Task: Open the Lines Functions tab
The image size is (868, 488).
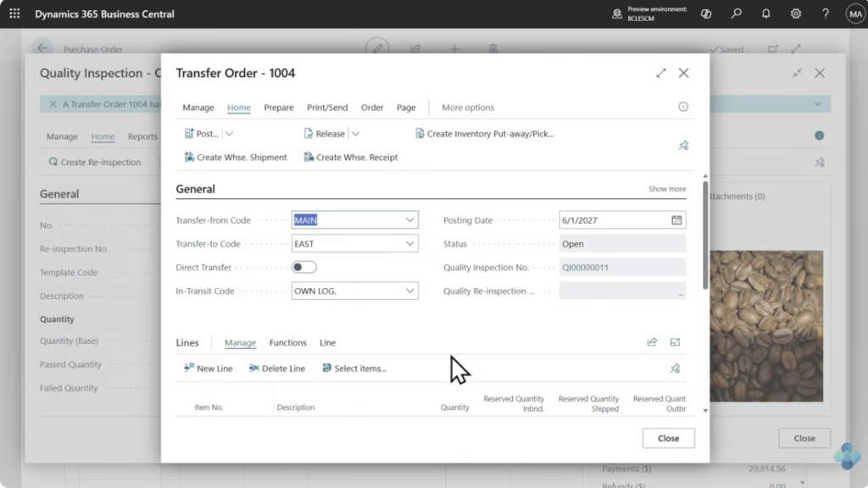Action: tap(288, 342)
